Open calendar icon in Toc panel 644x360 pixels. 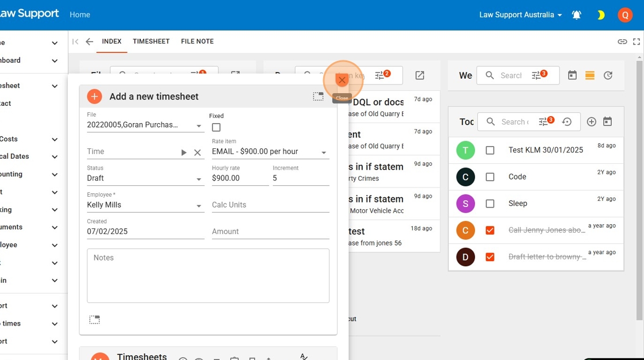(x=607, y=122)
